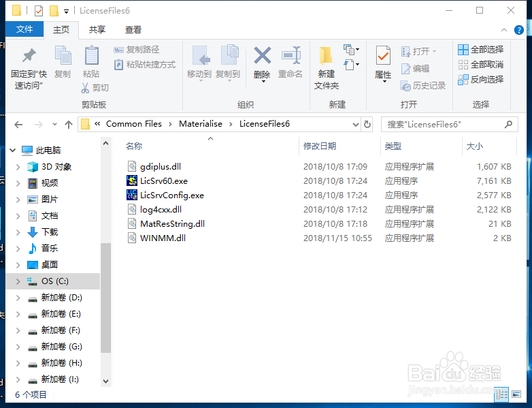Collapse the This PC tree node
The width and height of the screenshot is (532, 408).
pos(13,150)
